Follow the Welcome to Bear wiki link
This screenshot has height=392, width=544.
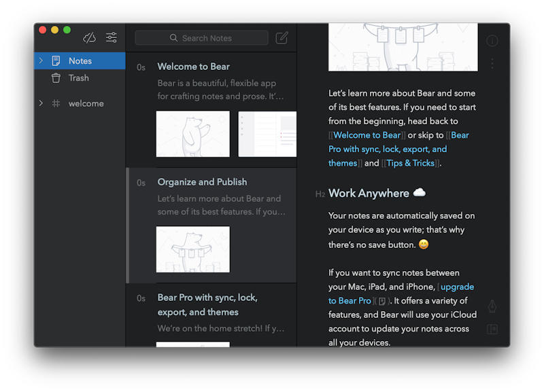367,135
